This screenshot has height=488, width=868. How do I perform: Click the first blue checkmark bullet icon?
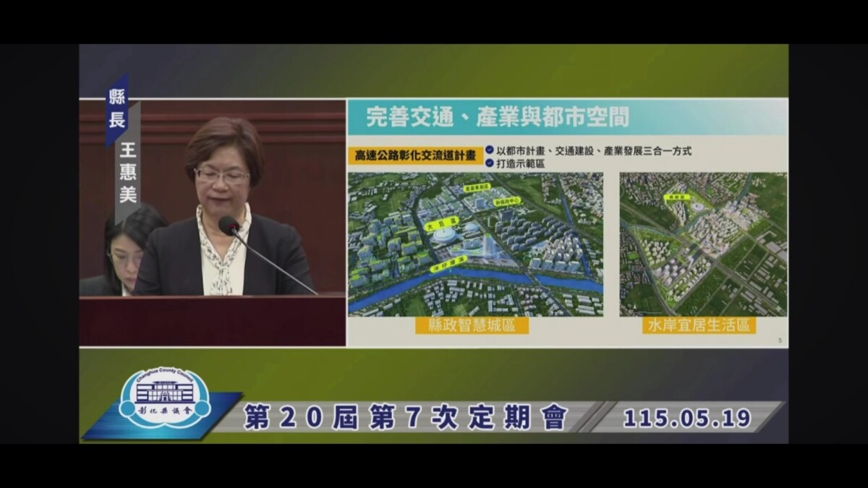point(490,150)
